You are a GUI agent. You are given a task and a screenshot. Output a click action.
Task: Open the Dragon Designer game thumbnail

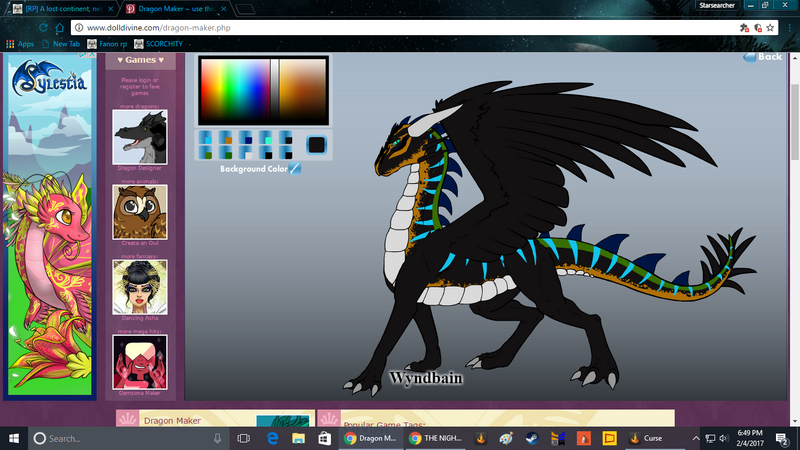pos(140,137)
